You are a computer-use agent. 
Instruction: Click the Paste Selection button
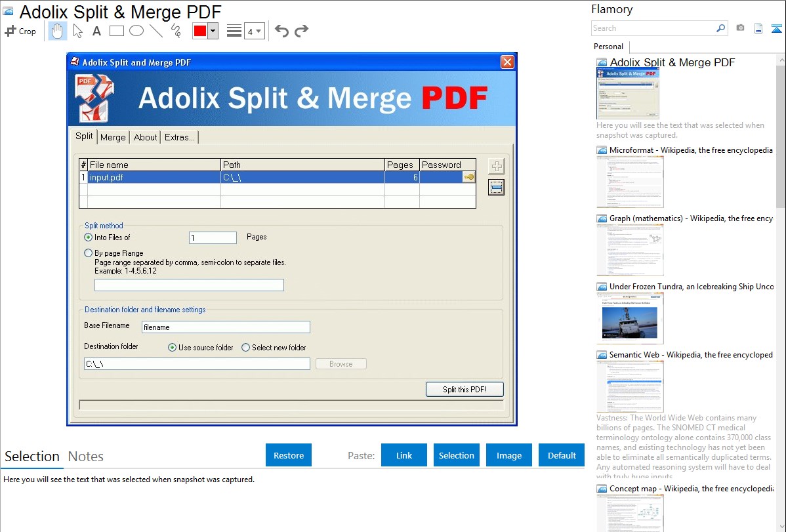pos(456,455)
